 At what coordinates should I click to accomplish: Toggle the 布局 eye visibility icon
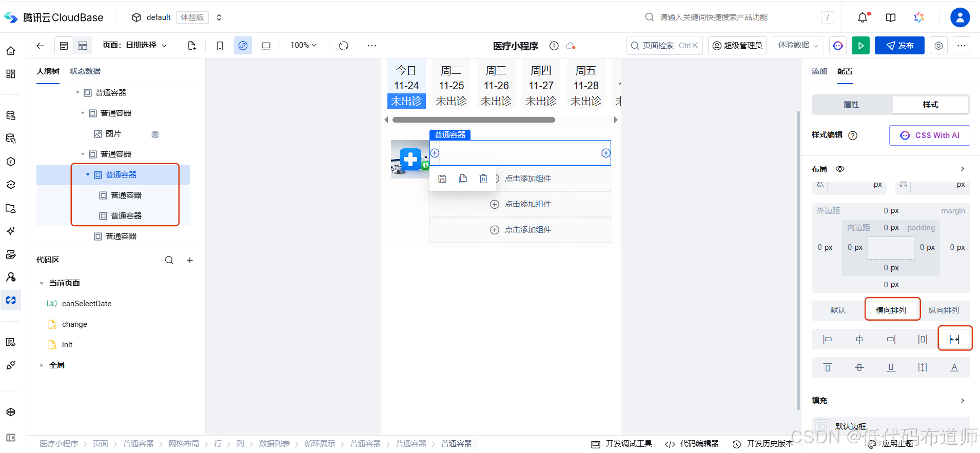tap(840, 169)
